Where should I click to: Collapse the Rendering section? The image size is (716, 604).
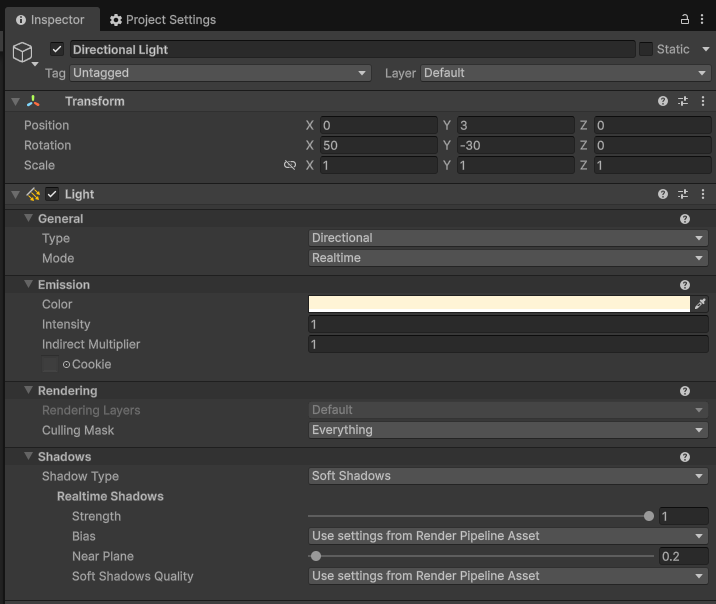tap(28, 390)
